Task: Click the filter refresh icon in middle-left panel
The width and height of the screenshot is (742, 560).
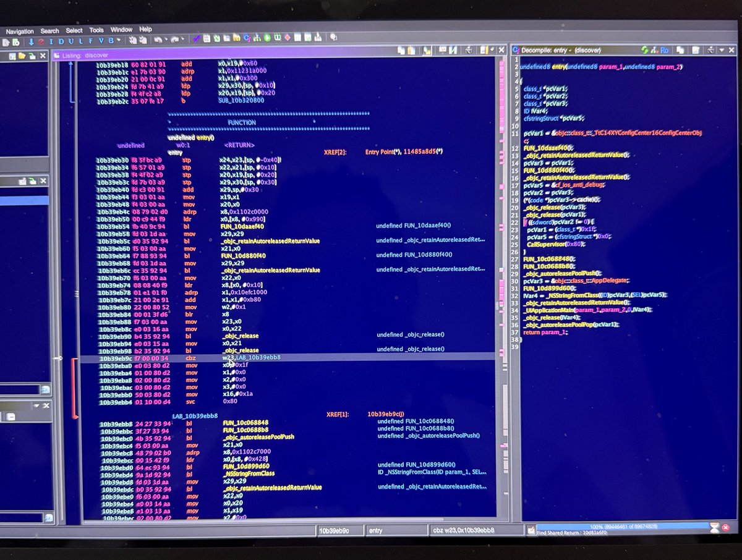Action: click(45, 389)
